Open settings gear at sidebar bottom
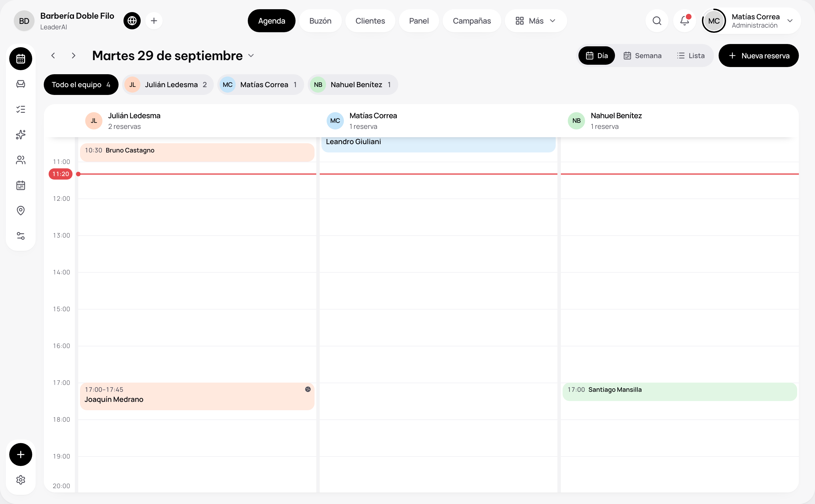Viewport: 815px width, 504px height. pyautogui.click(x=21, y=480)
